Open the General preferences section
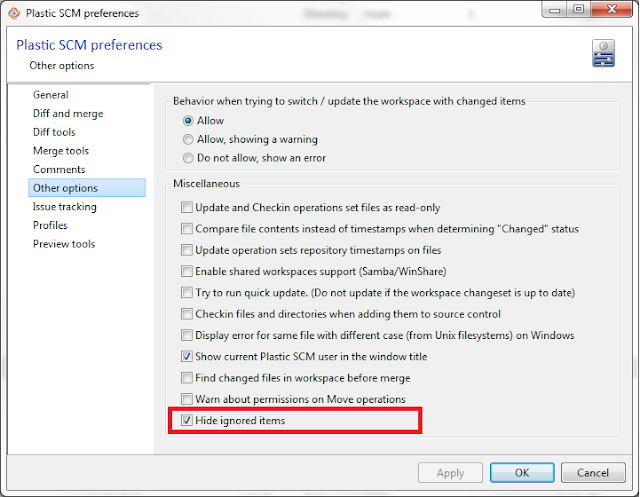 point(51,95)
